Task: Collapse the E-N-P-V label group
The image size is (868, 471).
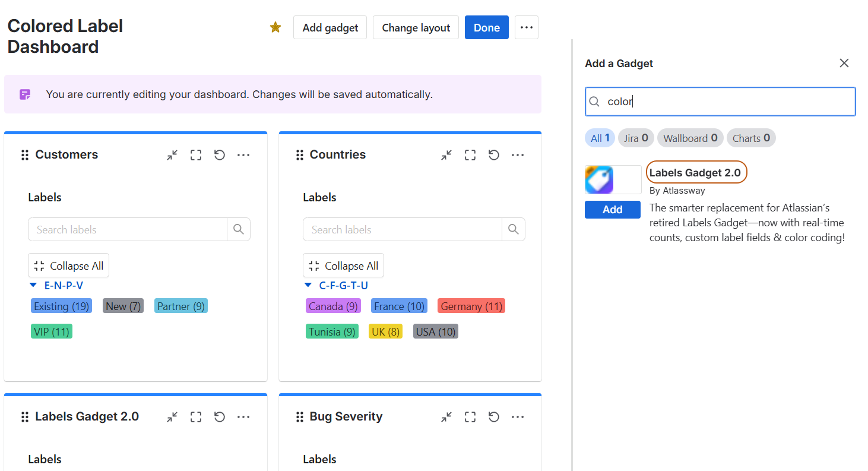Action: tap(34, 286)
